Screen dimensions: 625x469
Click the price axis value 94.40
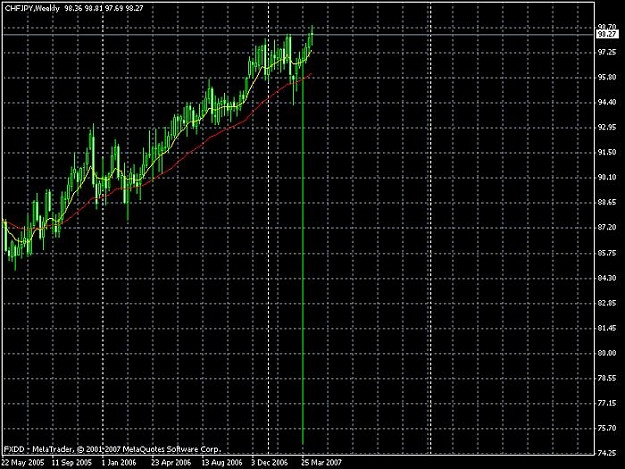(607, 102)
